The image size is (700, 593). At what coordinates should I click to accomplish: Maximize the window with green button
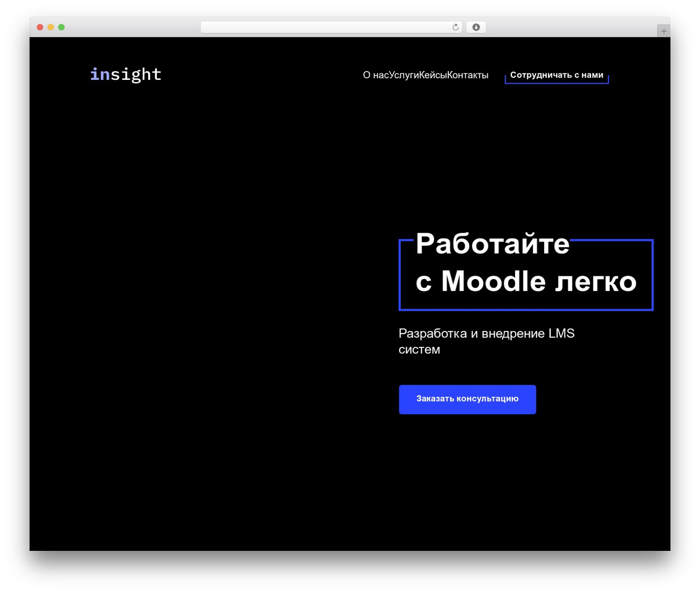click(61, 27)
